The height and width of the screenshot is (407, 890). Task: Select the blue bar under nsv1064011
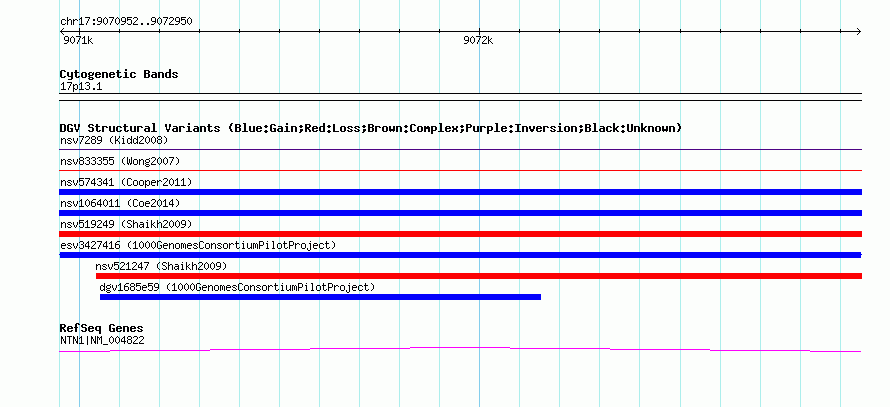pos(460,213)
